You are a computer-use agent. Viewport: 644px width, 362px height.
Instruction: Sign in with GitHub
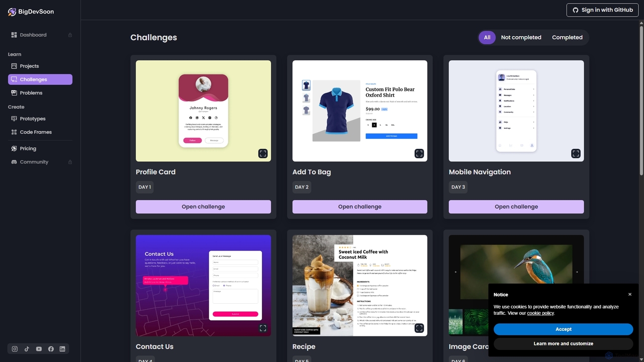pos(603,10)
